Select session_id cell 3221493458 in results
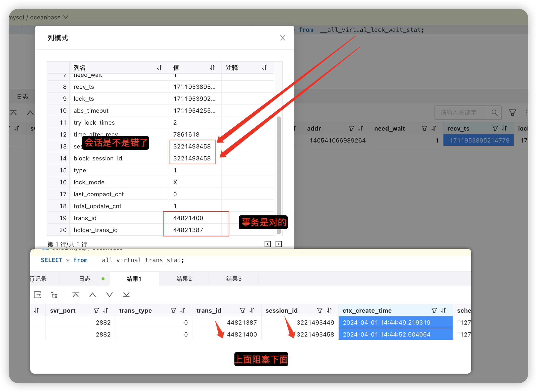537x392 pixels. point(300,334)
